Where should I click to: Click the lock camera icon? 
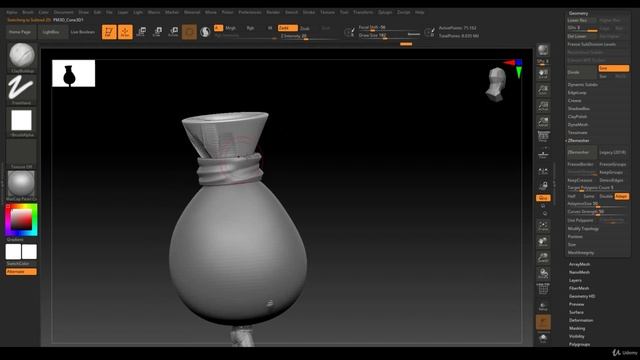pos(543,186)
